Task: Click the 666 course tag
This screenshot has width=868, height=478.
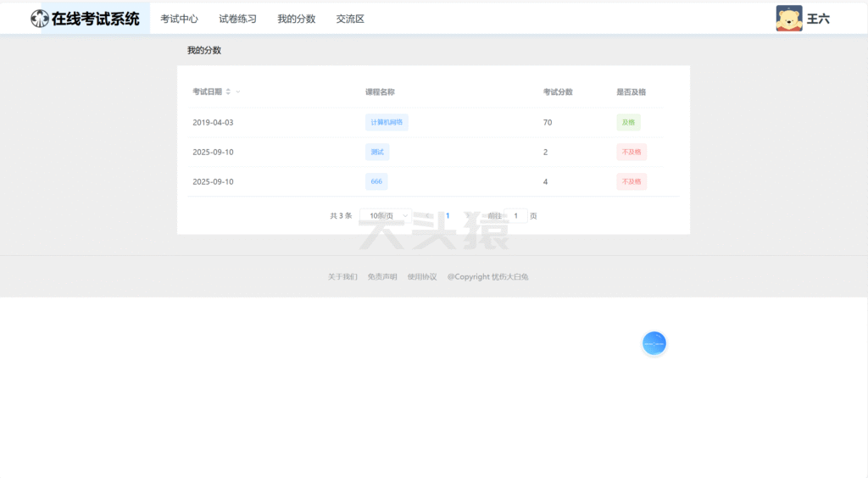Action: click(x=376, y=181)
